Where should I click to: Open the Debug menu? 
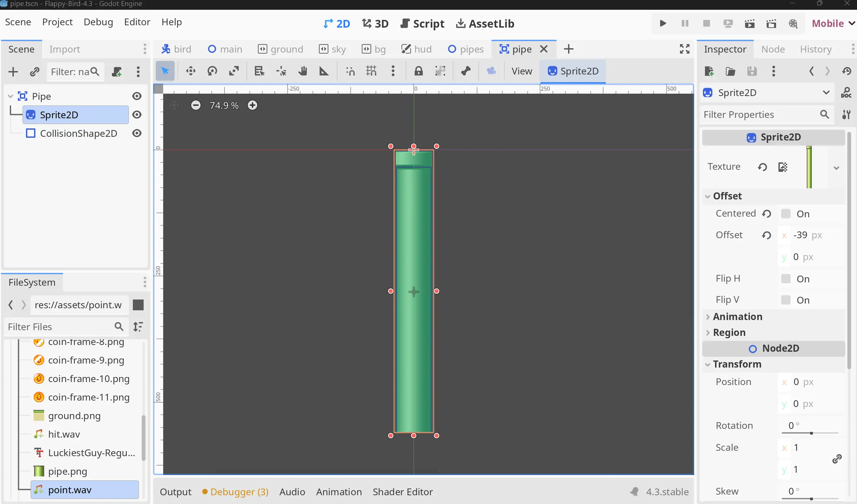[x=98, y=22]
